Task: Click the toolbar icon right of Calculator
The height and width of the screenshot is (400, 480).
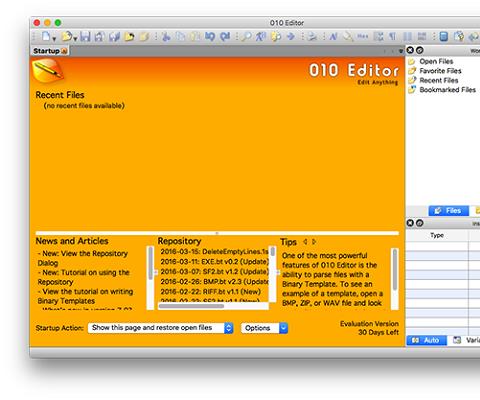Action: 459,36
